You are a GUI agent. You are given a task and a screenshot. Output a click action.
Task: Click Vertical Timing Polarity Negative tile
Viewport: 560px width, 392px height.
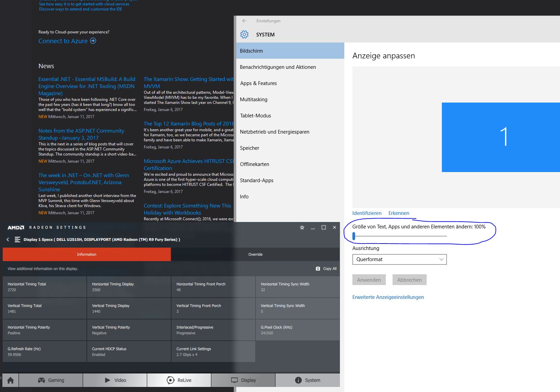coord(129,330)
